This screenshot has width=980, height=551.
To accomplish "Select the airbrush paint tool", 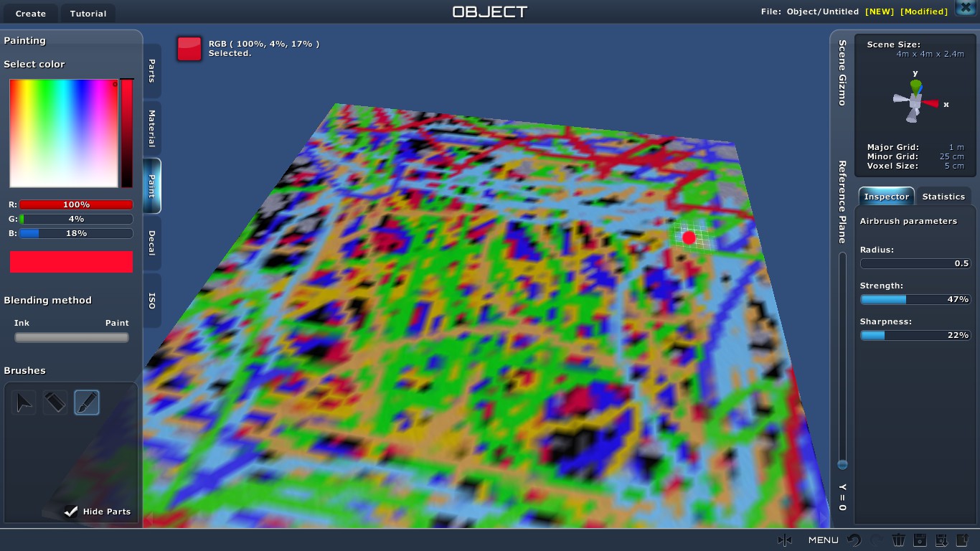I will pyautogui.click(x=87, y=403).
